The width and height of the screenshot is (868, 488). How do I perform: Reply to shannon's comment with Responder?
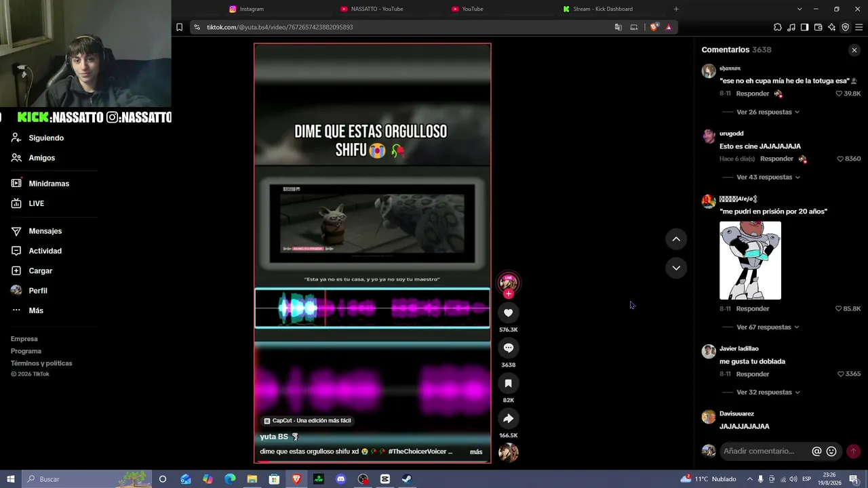point(753,94)
